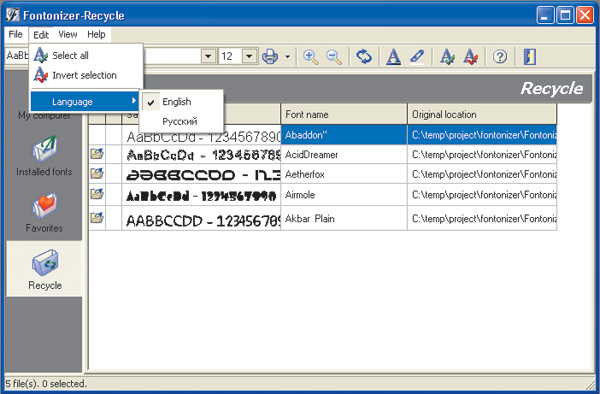Click the Print toolbar icon
Image resolution: width=600 pixels, height=394 pixels.
coord(270,57)
